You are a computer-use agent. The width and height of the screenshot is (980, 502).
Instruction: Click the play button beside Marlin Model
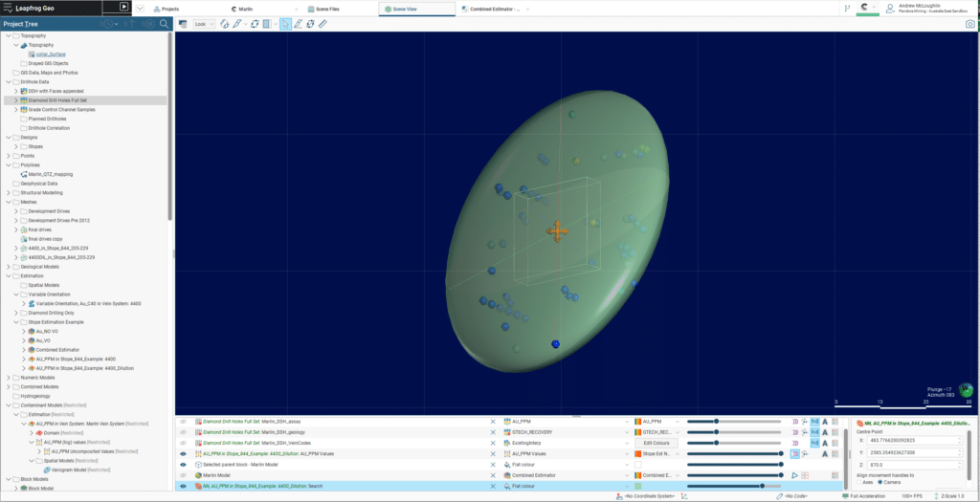[x=793, y=475]
